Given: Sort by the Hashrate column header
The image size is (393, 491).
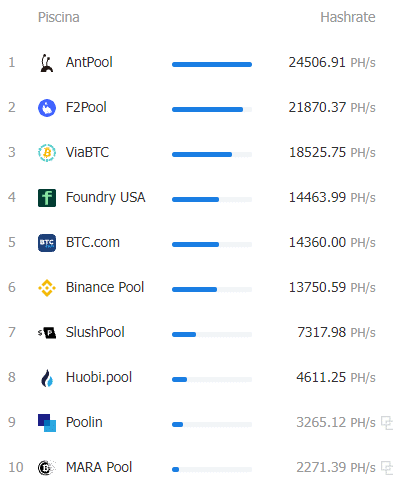Looking at the screenshot, I should click(348, 17).
